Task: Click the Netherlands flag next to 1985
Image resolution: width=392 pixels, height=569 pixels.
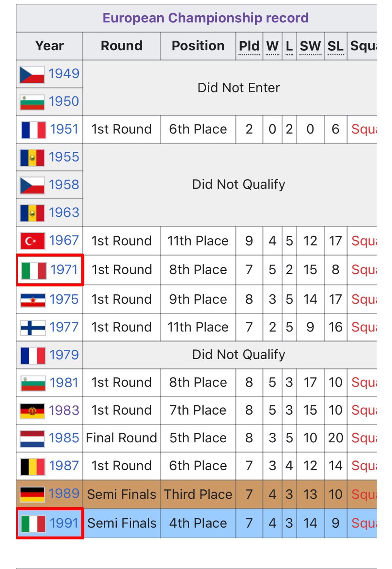Action: [x=32, y=439]
